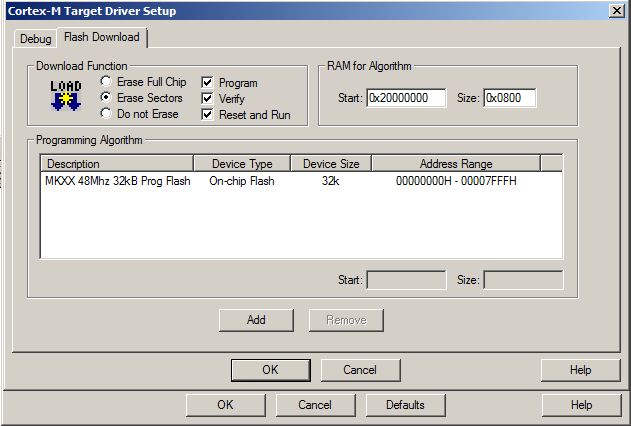Select MKXX 48Mhz 32kB Prog Flash row
631x426 pixels.
(x=301, y=181)
